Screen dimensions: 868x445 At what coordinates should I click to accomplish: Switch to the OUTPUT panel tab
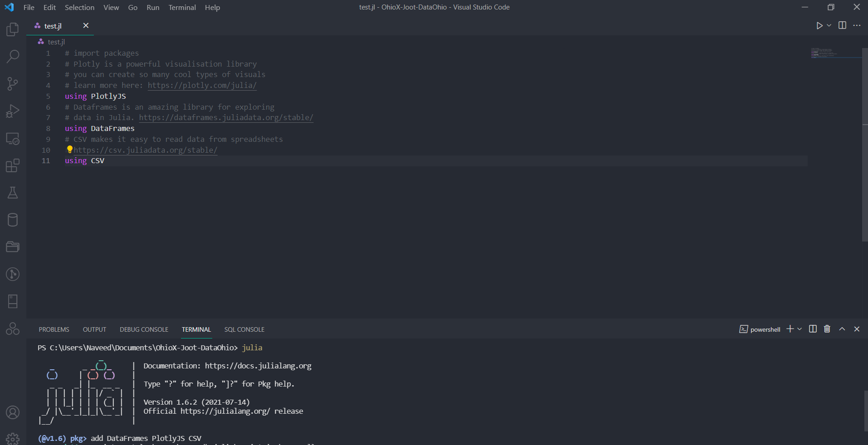click(94, 329)
